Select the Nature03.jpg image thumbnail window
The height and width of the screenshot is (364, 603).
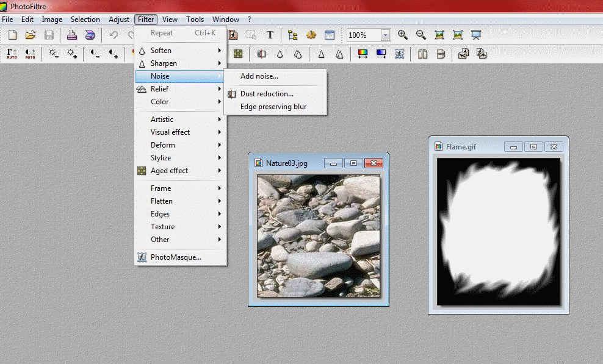[319, 236]
